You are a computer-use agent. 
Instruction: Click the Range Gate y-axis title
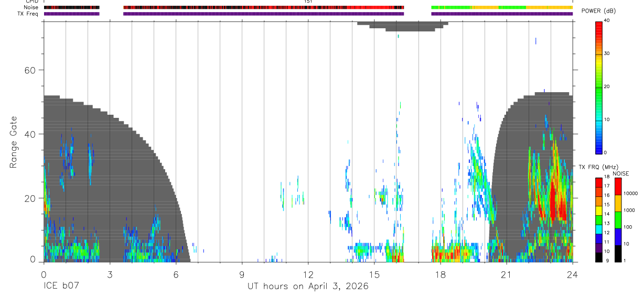click(x=13, y=142)
